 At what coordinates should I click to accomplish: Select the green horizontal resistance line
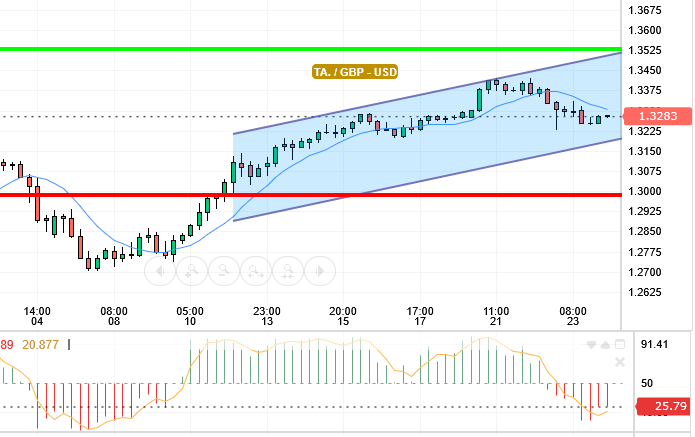(310, 49)
